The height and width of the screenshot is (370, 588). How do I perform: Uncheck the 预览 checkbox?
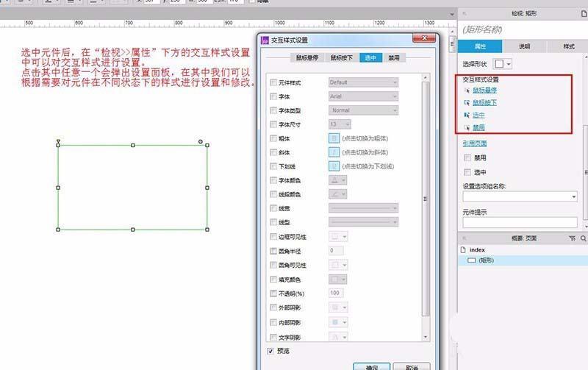270,351
